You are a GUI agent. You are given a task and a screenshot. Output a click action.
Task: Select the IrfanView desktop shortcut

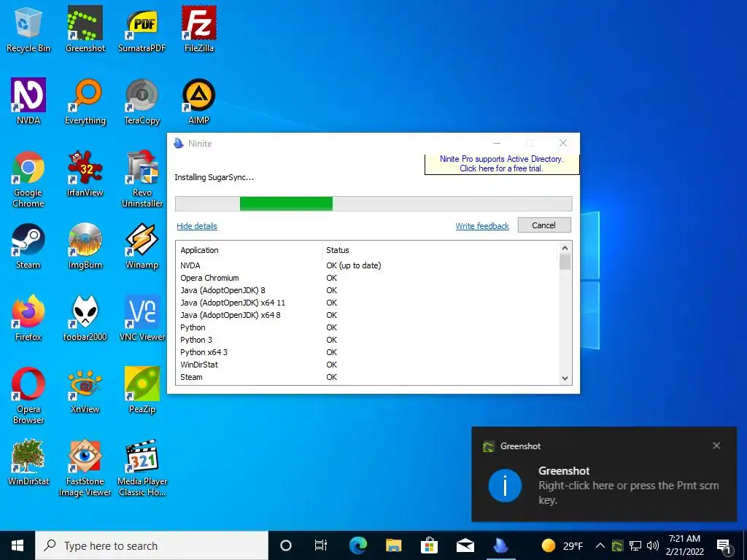pos(85,174)
